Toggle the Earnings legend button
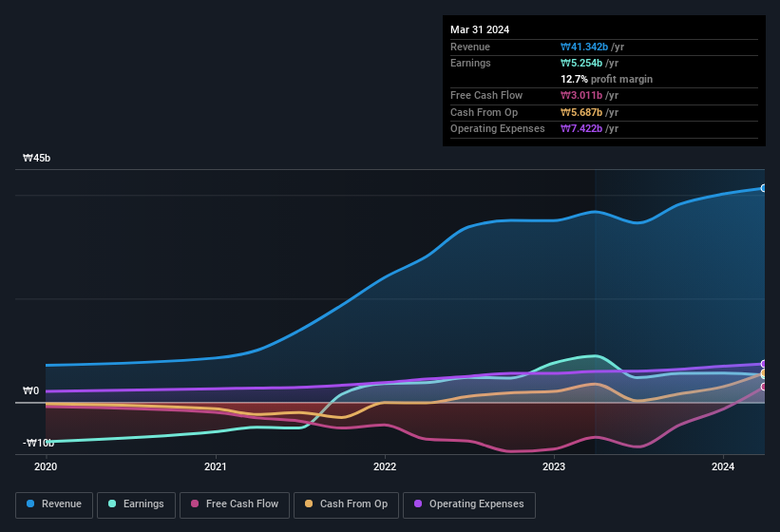Image resolution: width=780 pixels, height=532 pixels. 136,504
